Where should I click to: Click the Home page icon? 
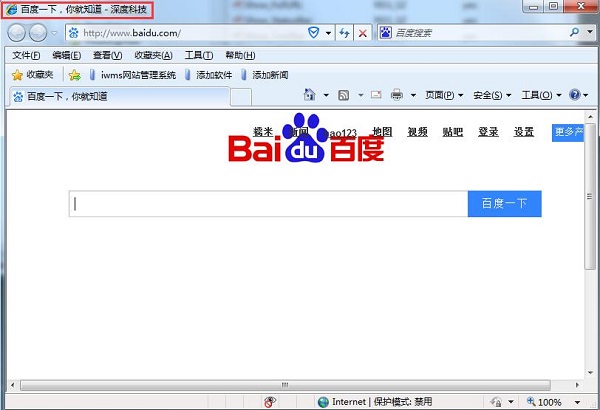click(309, 95)
